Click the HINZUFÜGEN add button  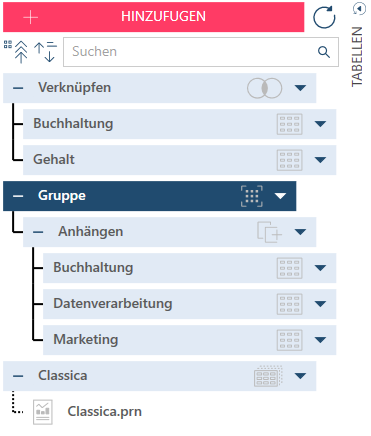point(154,17)
